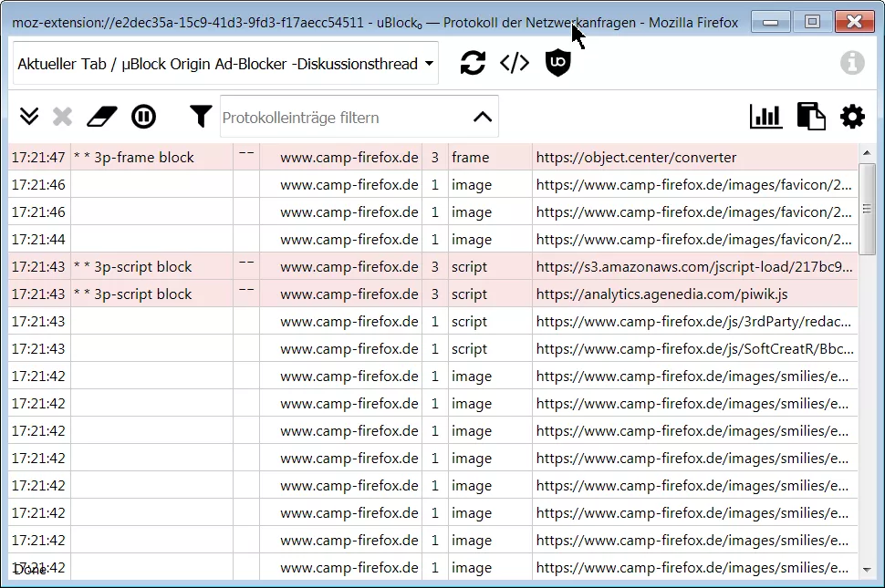
Task: Open the Aktueller Tab selector dropdown
Action: coord(225,64)
